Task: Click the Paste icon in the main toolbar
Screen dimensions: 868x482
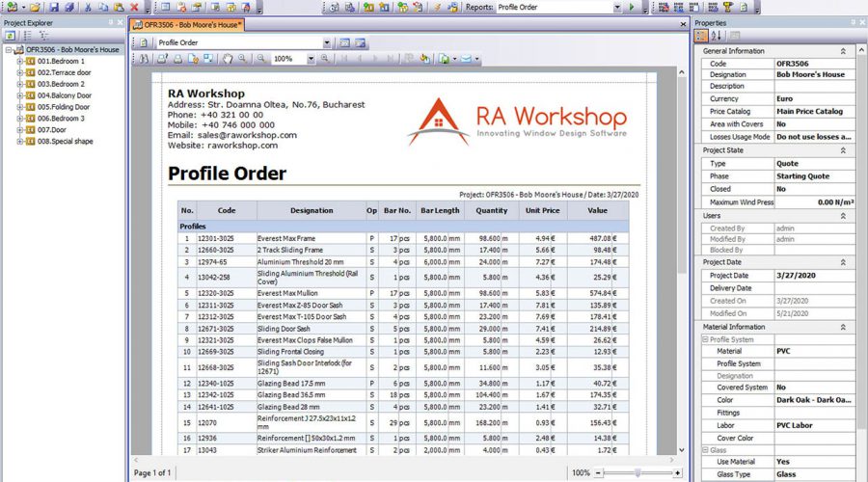Action: coord(119,7)
